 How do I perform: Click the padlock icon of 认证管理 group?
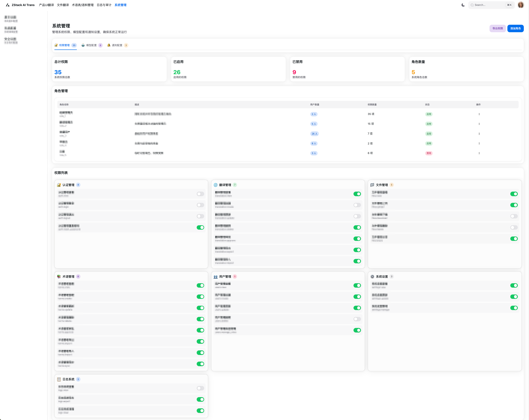[x=59, y=185]
